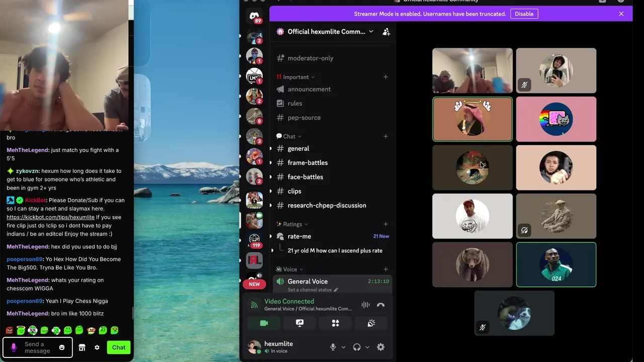This screenshot has height=362, width=644.
Task: Open chat identity microphone badge icon
Action: 14,347
